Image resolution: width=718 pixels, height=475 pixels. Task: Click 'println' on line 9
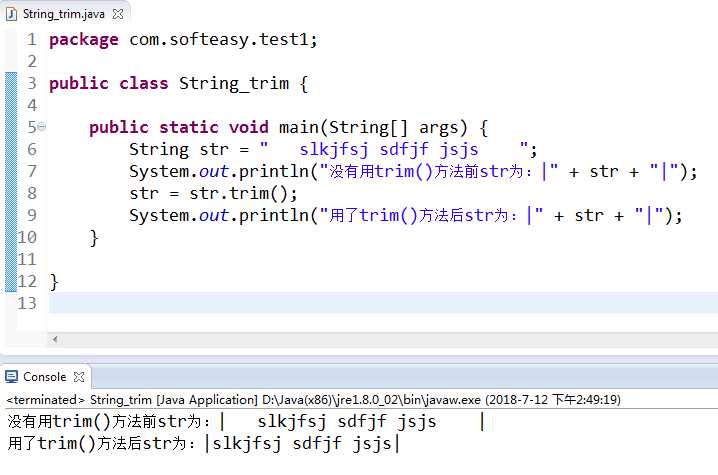click(x=274, y=215)
